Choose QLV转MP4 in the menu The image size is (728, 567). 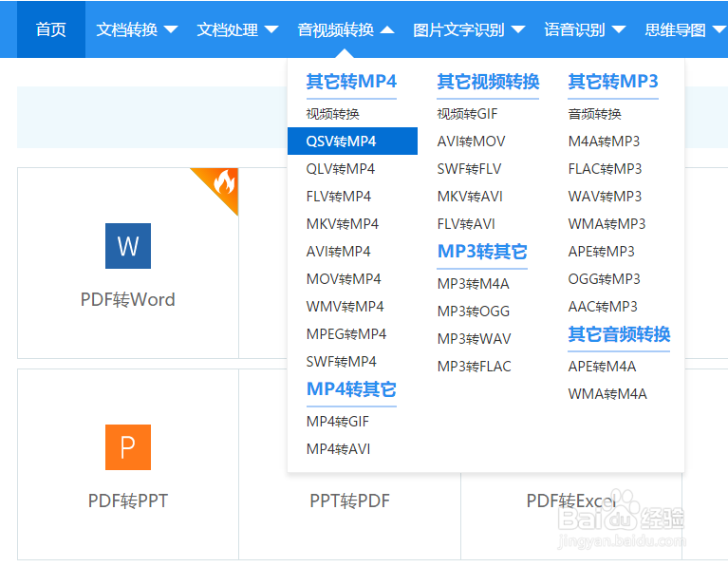[341, 169]
